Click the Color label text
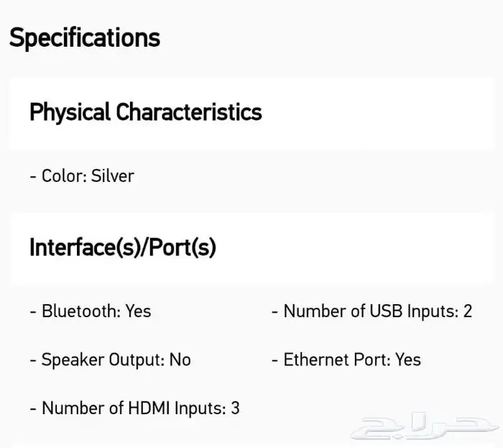The height and width of the screenshot is (448, 503). click(64, 176)
